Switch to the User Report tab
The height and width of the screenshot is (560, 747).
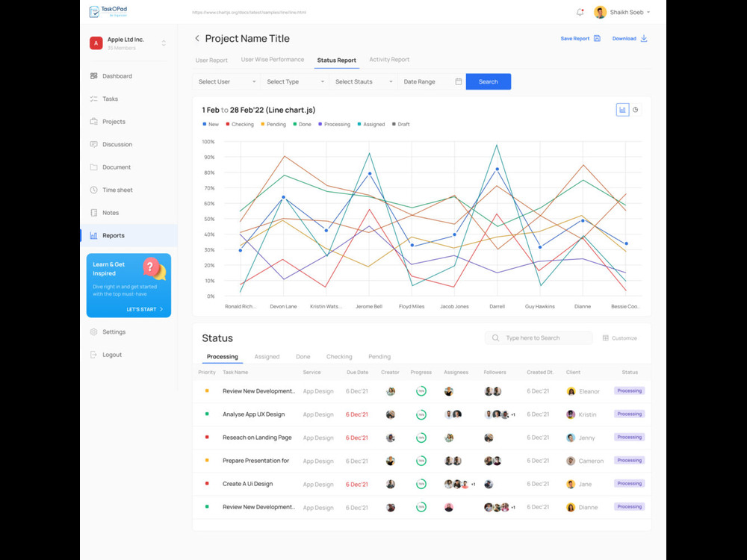tap(211, 60)
